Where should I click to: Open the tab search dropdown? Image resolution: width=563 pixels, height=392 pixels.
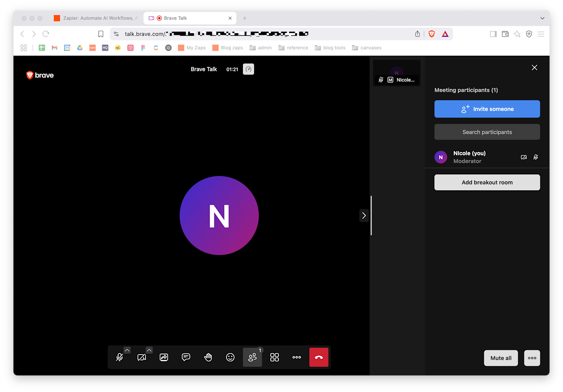542,18
